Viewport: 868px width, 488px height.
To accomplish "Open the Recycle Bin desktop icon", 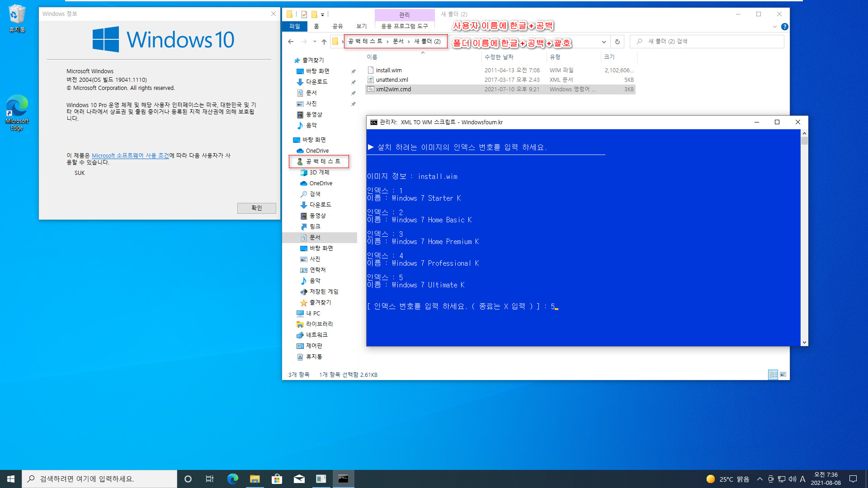I will (x=17, y=19).
